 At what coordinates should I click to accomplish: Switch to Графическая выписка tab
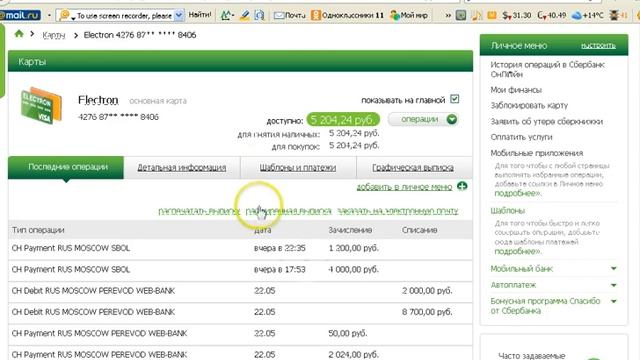point(413,167)
